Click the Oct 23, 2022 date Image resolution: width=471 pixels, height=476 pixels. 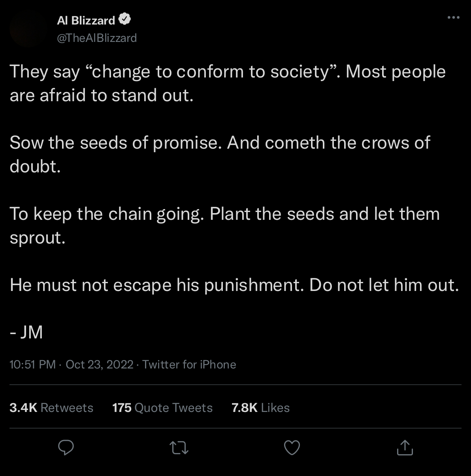point(99,364)
